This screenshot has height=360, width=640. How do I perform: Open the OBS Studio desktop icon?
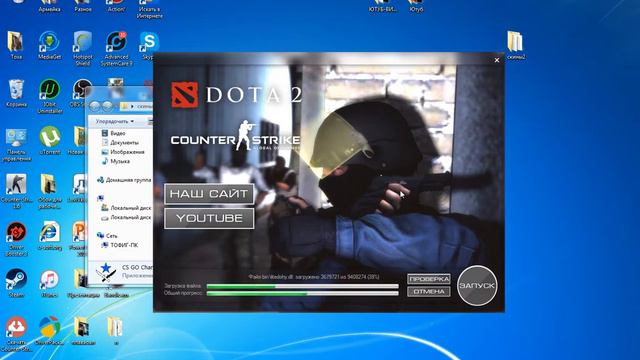click(x=82, y=93)
